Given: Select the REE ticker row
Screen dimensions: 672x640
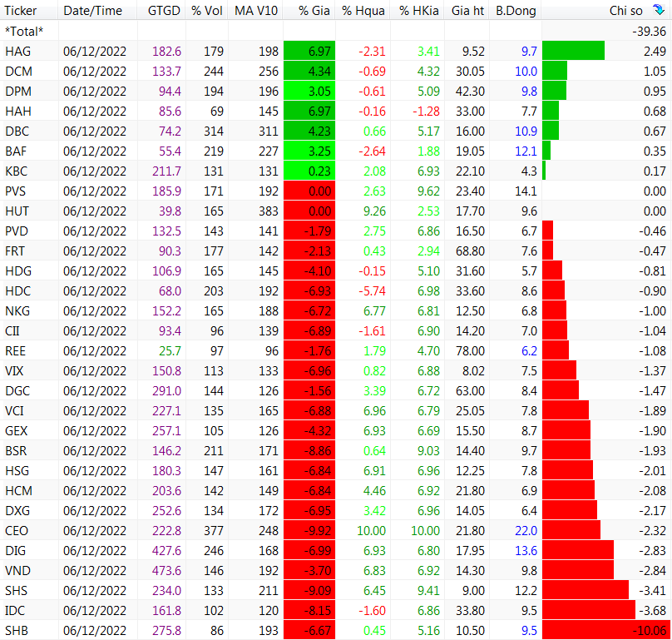Looking at the screenshot, I should tap(336, 350).
